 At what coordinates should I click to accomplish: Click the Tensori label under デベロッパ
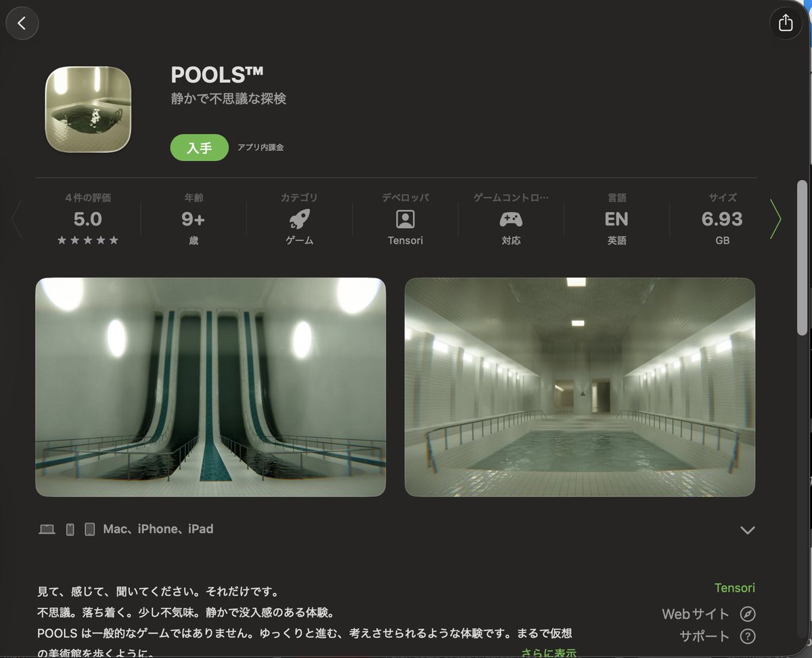pos(405,241)
